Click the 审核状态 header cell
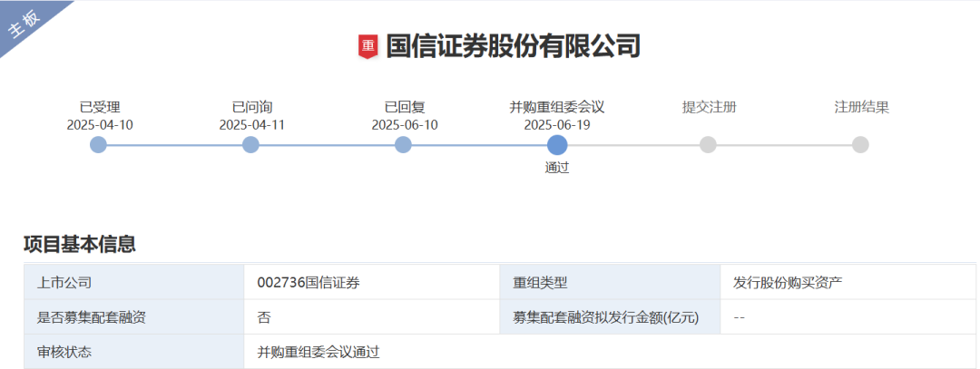The height and width of the screenshot is (369, 980). [134, 352]
